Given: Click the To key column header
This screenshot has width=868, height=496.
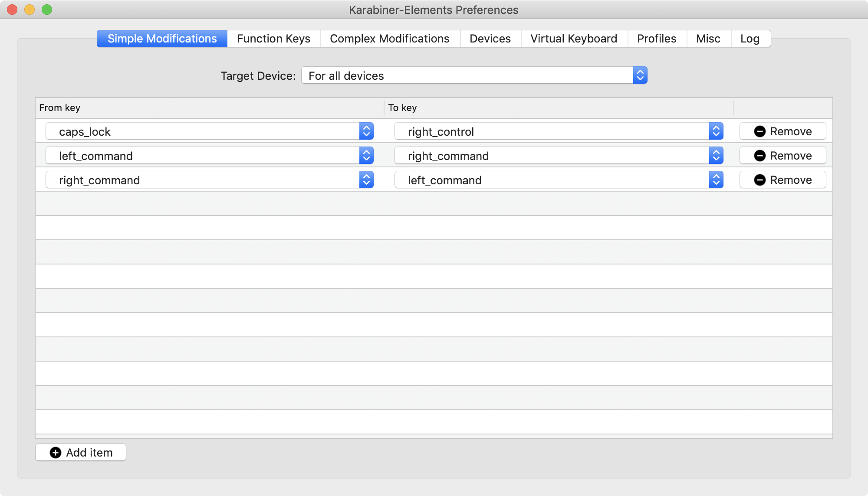Looking at the screenshot, I should [559, 108].
